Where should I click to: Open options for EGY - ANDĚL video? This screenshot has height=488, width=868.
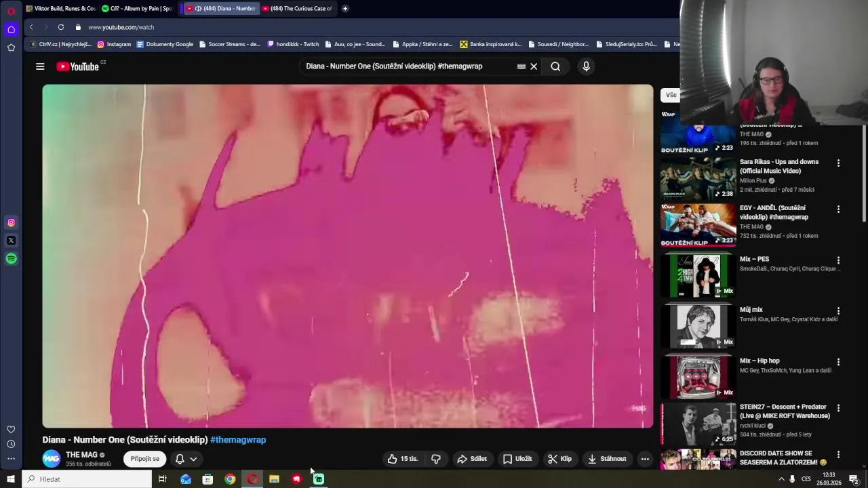pyautogui.click(x=838, y=209)
